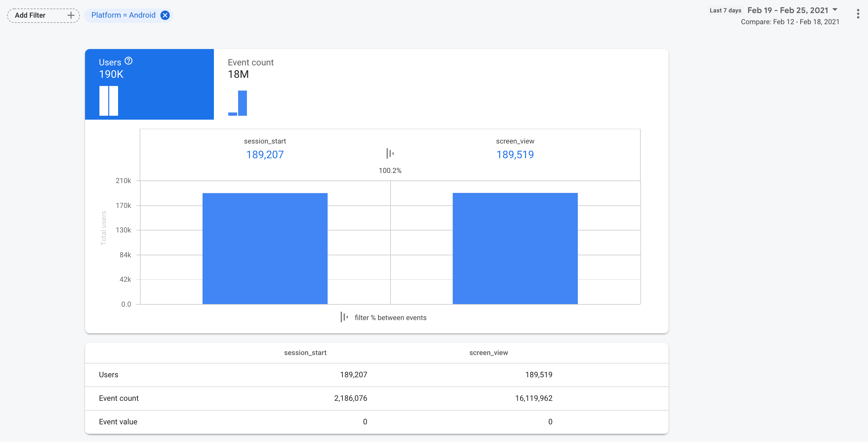Click the filter percentage icon between events

tap(390, 153)
